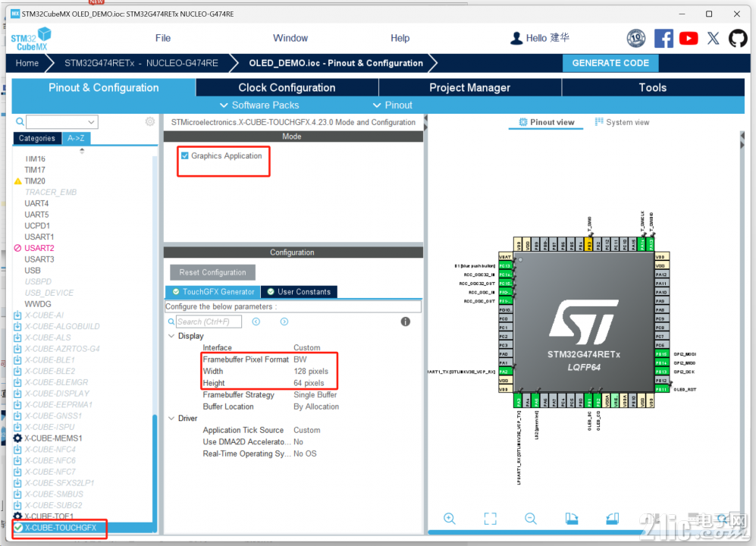Click the parameter search magnifier icon
Screen dimensions: 756x546
[171, 322]
